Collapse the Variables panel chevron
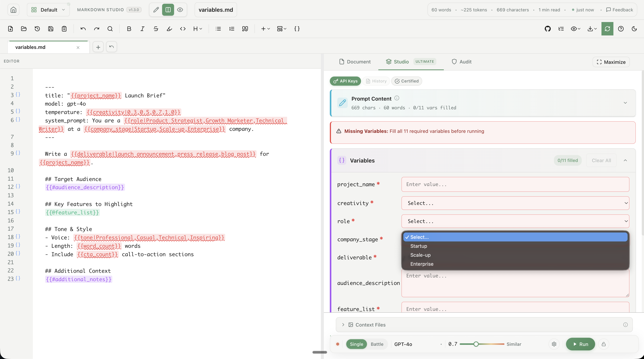 pyautogui.click(x=626, y=160)
